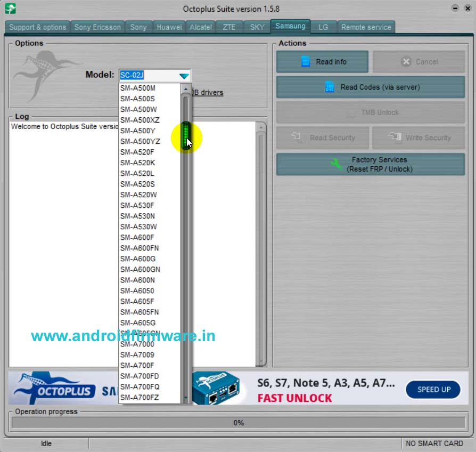
Task: Choose SM-A520K from the list
Action: pyautogui.click(x=150, y=163)
